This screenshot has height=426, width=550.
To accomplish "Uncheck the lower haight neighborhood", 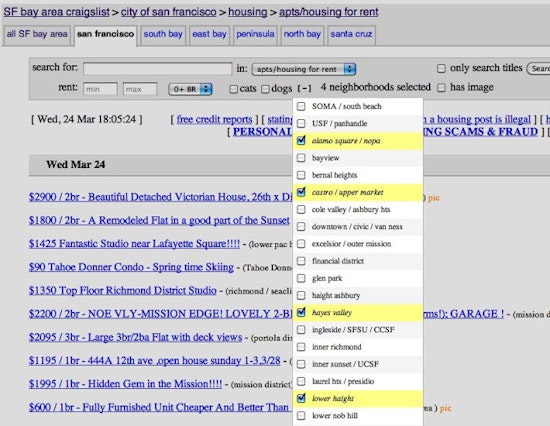I will point(301,398).
